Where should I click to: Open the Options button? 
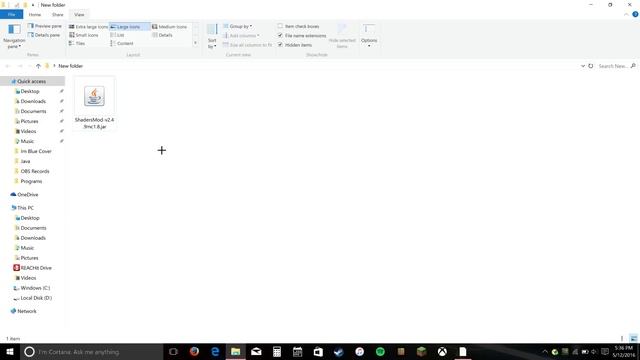click(369, 36)
